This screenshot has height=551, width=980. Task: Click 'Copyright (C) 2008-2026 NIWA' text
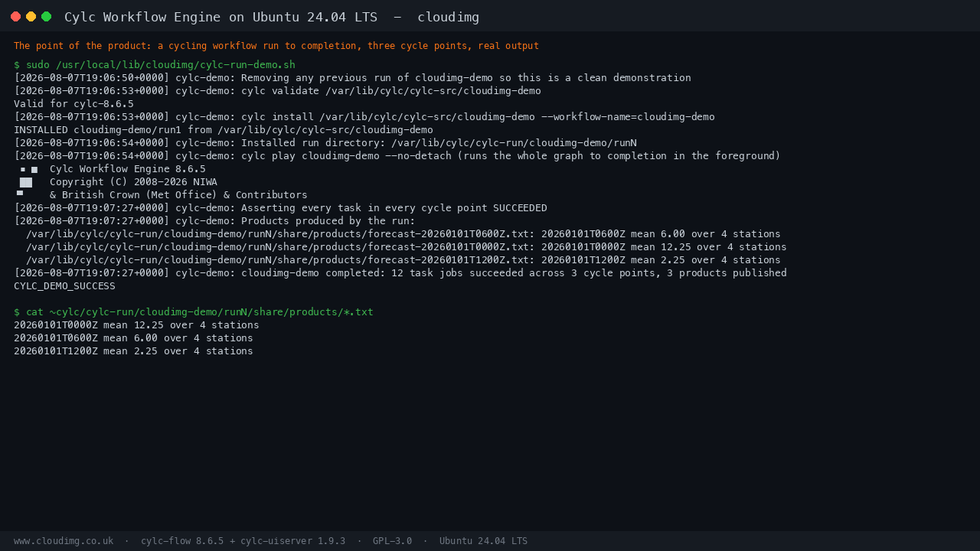coord(133,182)
